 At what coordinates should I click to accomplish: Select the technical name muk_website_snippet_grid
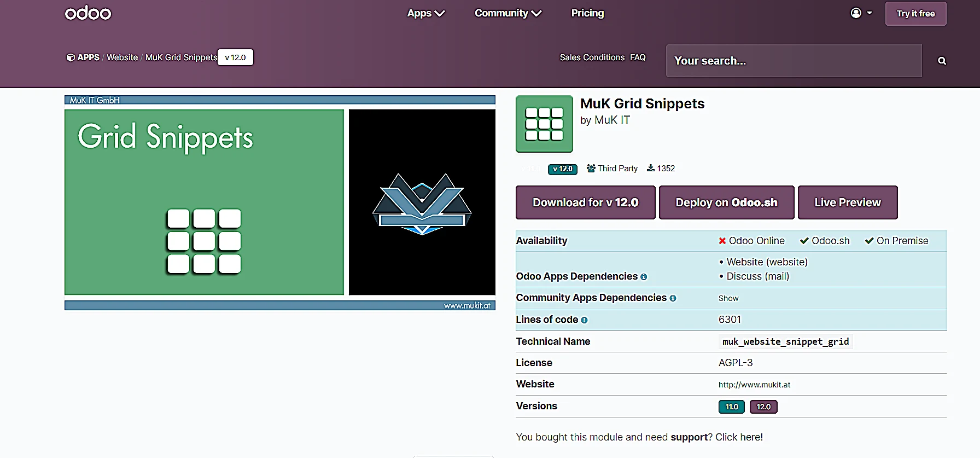click(785, 341)
